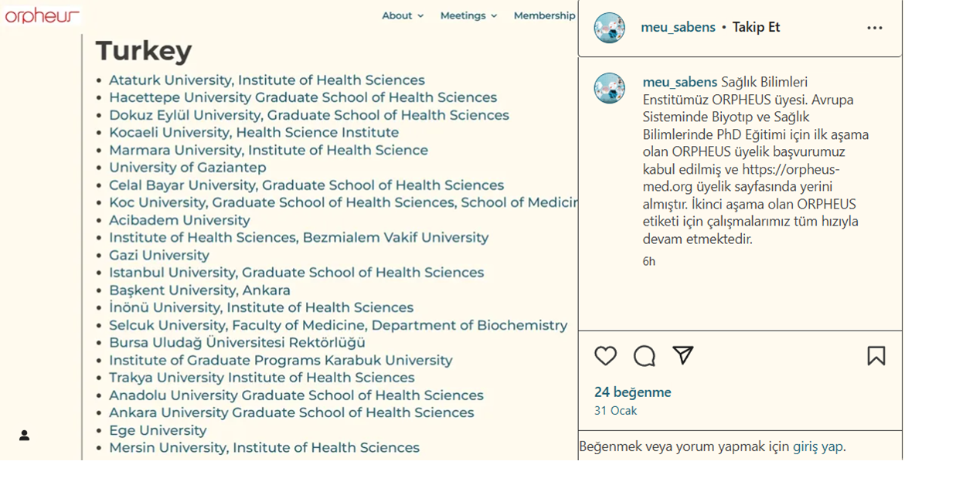
Task: View the 24 beğenme likes list
Action: (632, 392)
